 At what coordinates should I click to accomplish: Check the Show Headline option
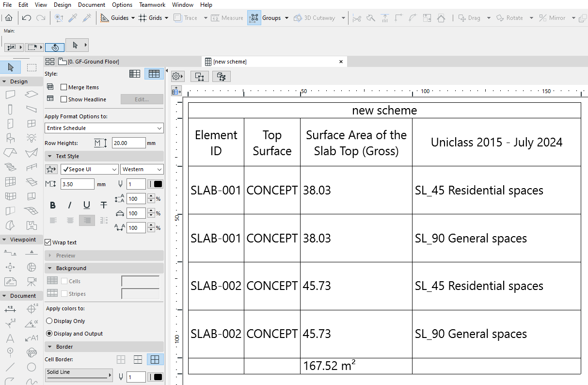click(x=64, y=99)
